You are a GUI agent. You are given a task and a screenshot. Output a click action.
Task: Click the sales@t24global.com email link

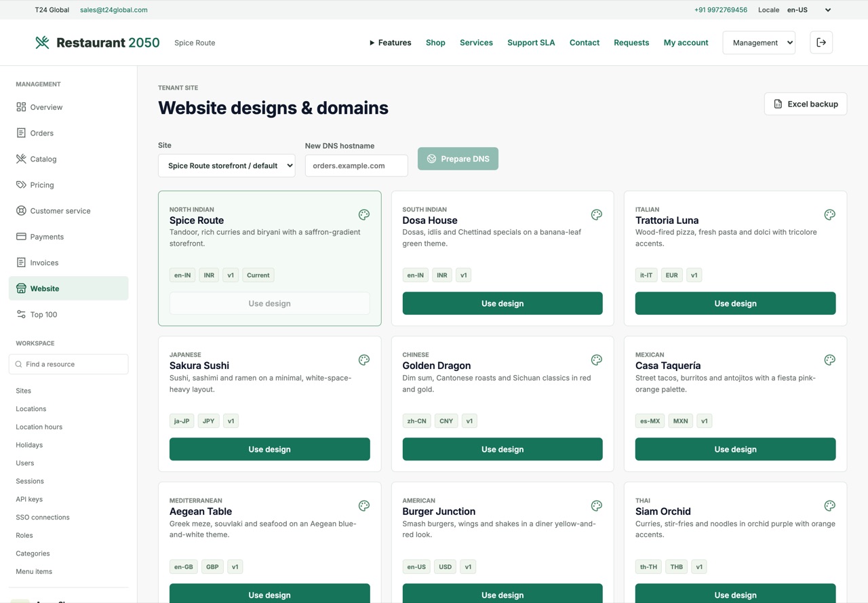pyautogui.click(x=114, y=10)
